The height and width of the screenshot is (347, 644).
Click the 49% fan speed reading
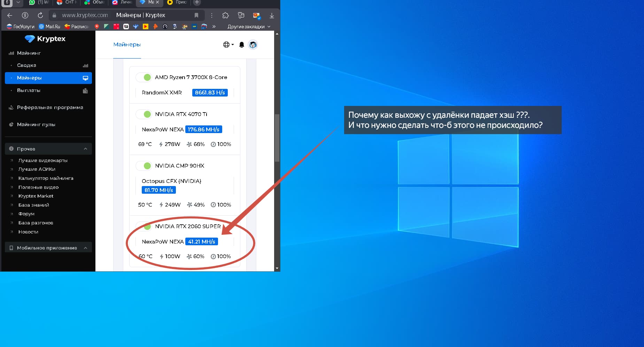coord(196,205)
